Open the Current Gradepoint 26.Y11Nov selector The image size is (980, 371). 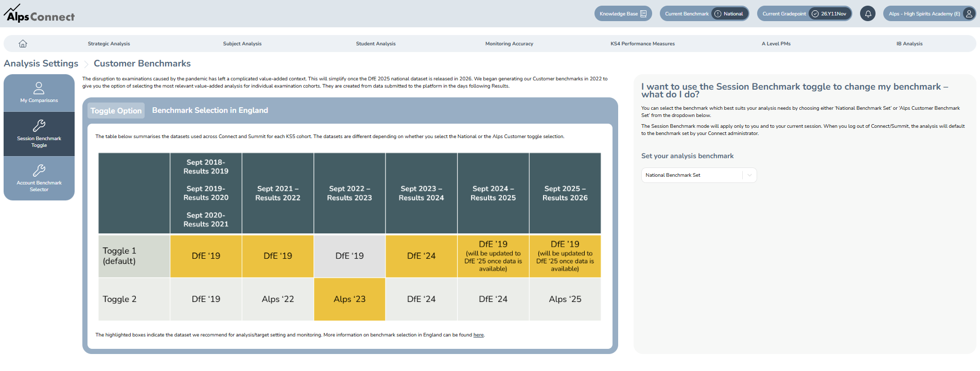pyautogui.click(x=804, y=14)
